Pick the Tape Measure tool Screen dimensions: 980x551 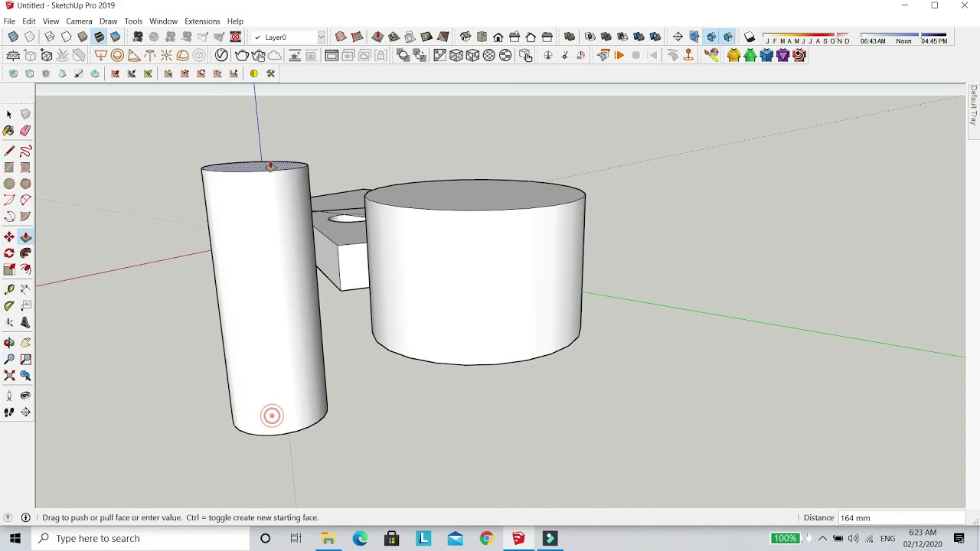click(9, 289)
